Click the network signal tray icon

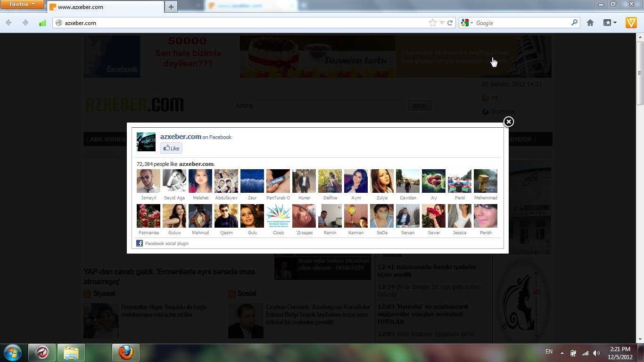585,353
